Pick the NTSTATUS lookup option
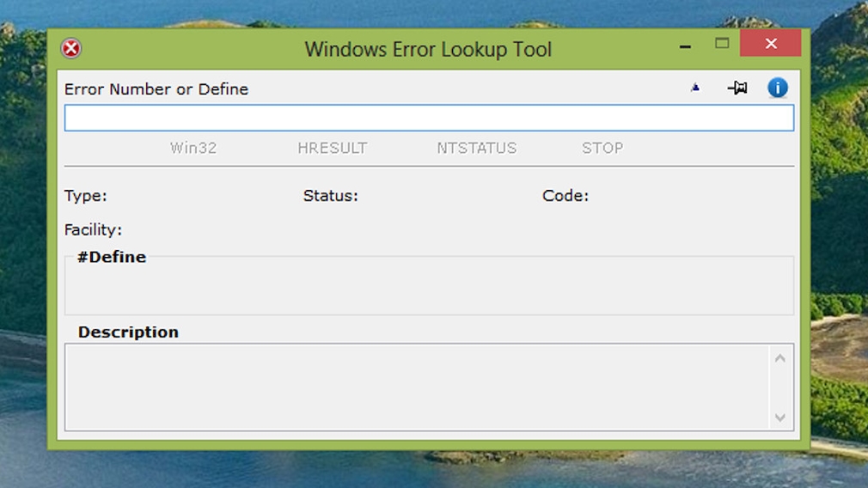Screen dimensions: 868x488 click(x=476, y=148)
